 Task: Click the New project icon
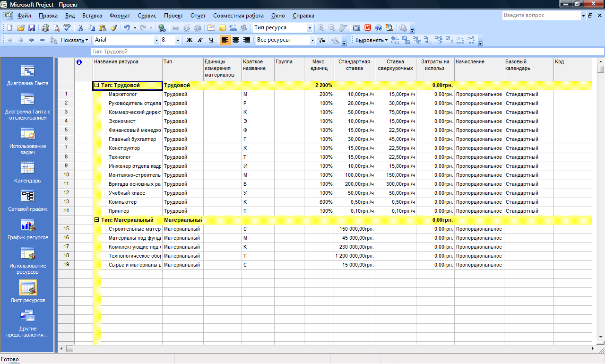(9, 28)
